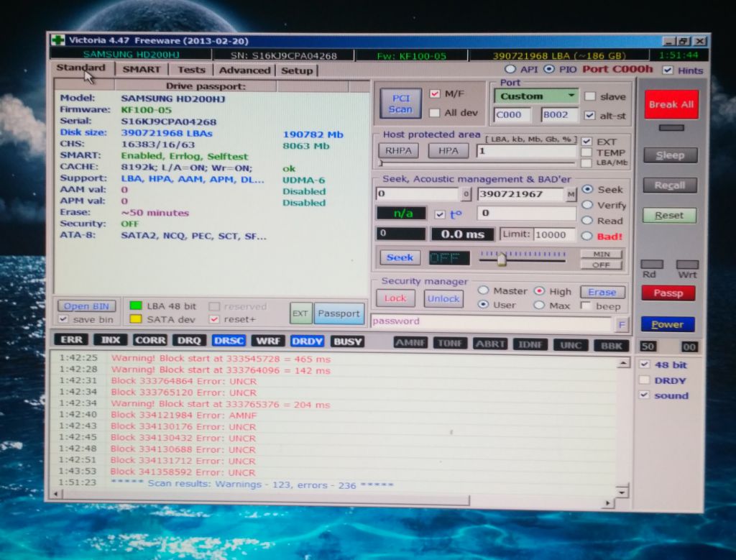Open the Tests tab

[x=191, y=70]
